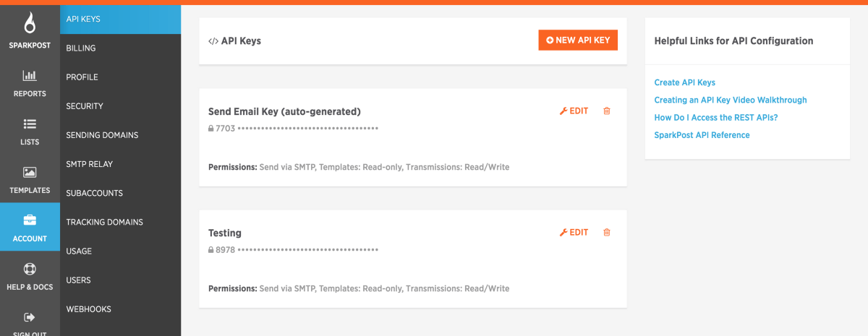Image resolution: width=868 pixels, height=336 pixels.
Task: Select Webhooks in the account menu
Action: pyautogui.click(x=88, y=309)
